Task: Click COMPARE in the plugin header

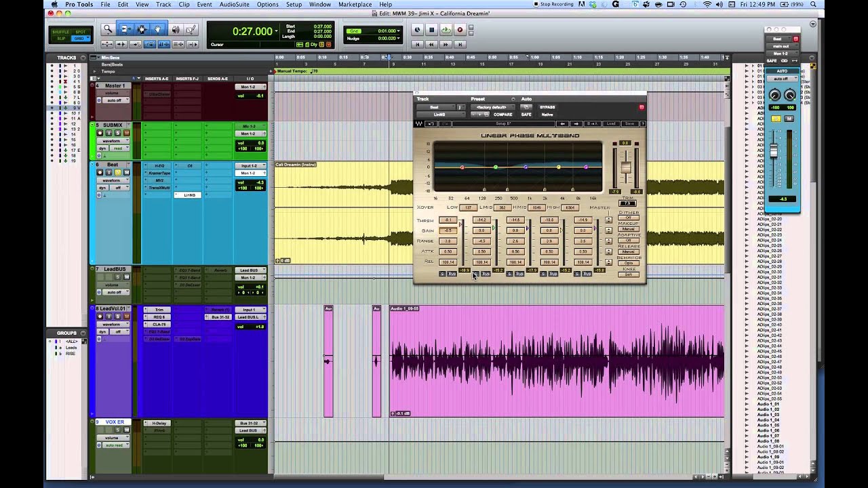Action: (502, 115)
